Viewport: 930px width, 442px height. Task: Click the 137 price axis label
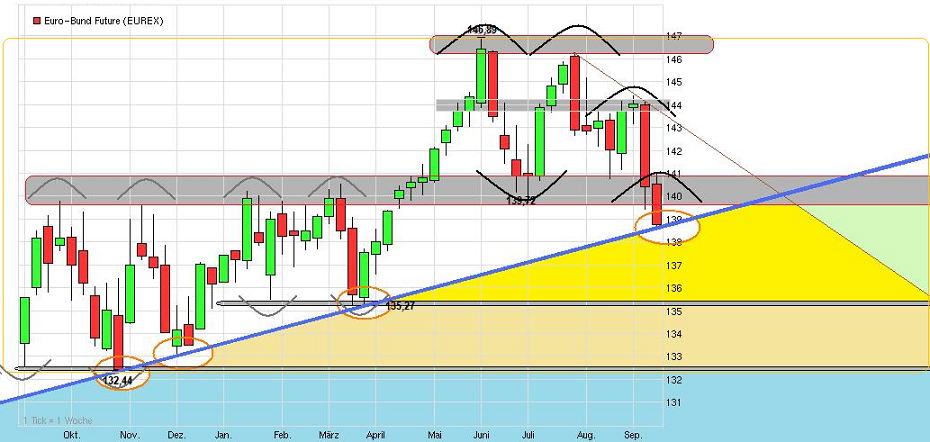(x=675, y=265)
